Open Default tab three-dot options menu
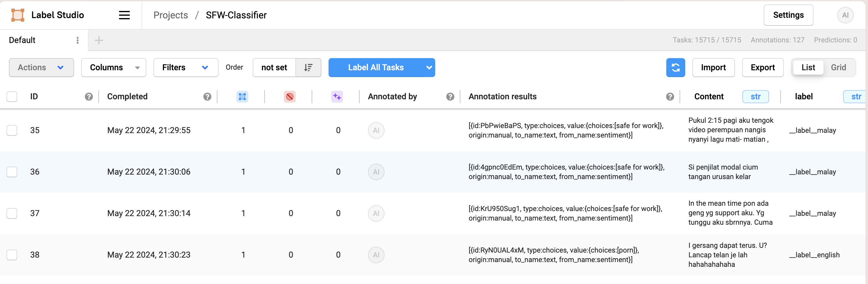Viewport: 868px width, 284px height. point(78,41)
